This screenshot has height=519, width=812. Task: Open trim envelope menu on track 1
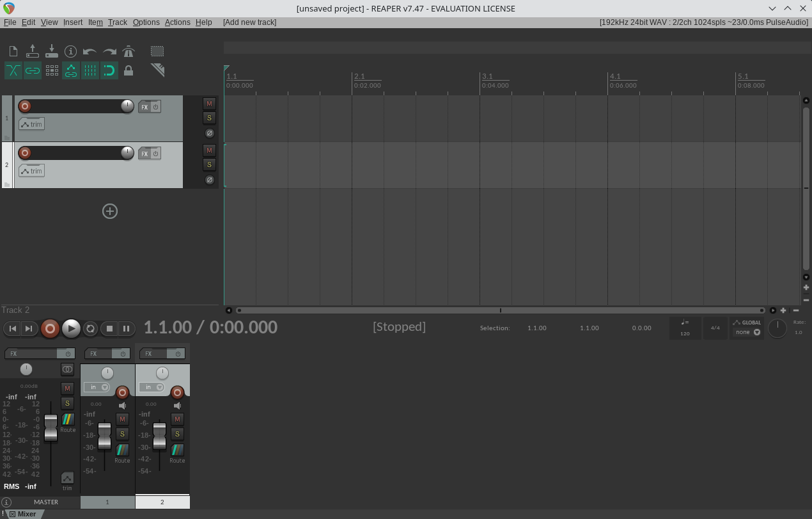(x=31, y=124)
